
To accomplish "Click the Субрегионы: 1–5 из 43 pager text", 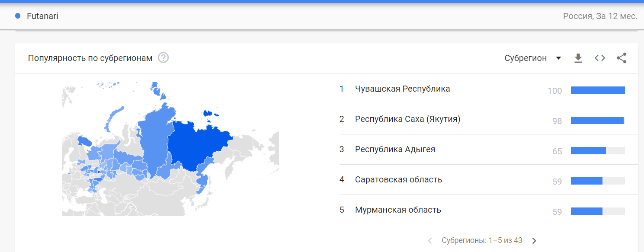I will tap(482, 240).
